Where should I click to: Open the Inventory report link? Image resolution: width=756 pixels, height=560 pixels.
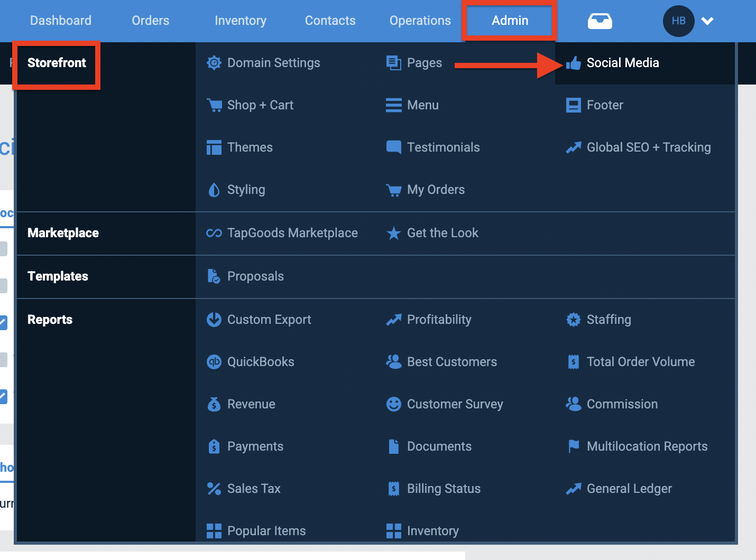tap(432, 531)
